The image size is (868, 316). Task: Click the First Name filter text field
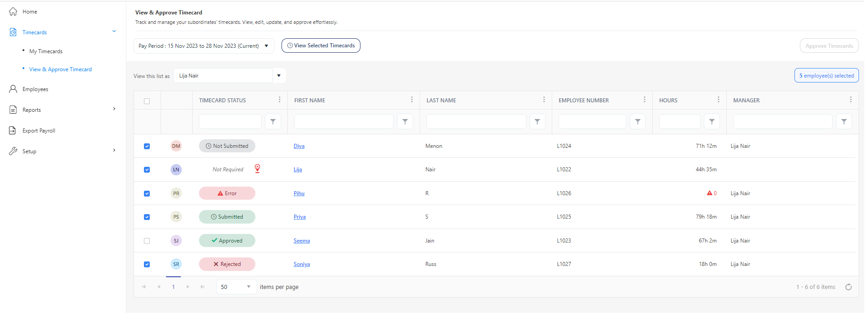click(343, 122)
